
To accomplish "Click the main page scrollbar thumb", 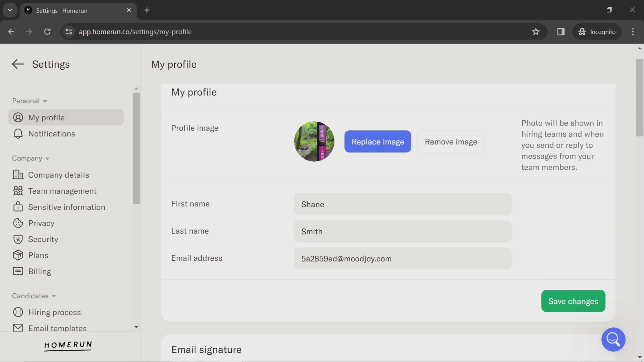I will pos(639,98).
